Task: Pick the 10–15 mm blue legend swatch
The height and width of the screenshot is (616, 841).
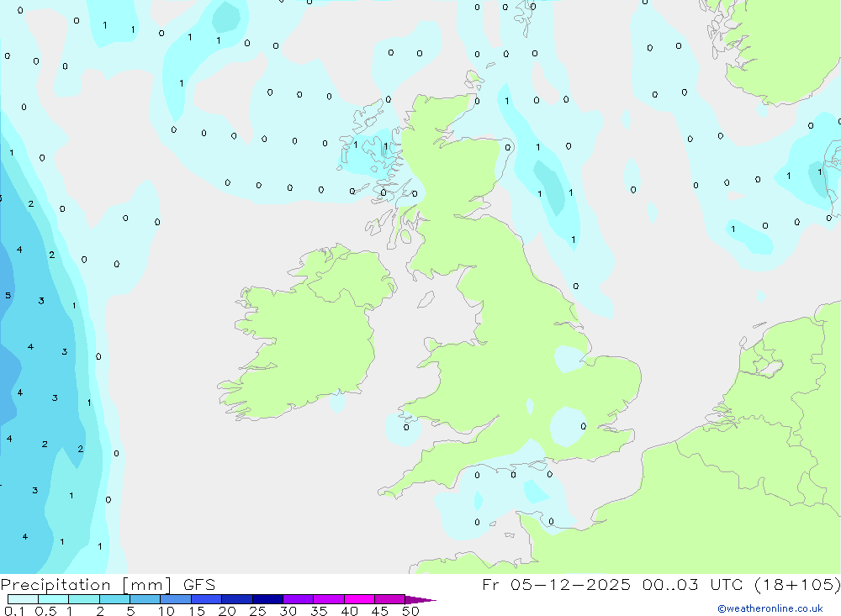Action: click(x=176, y=599)
